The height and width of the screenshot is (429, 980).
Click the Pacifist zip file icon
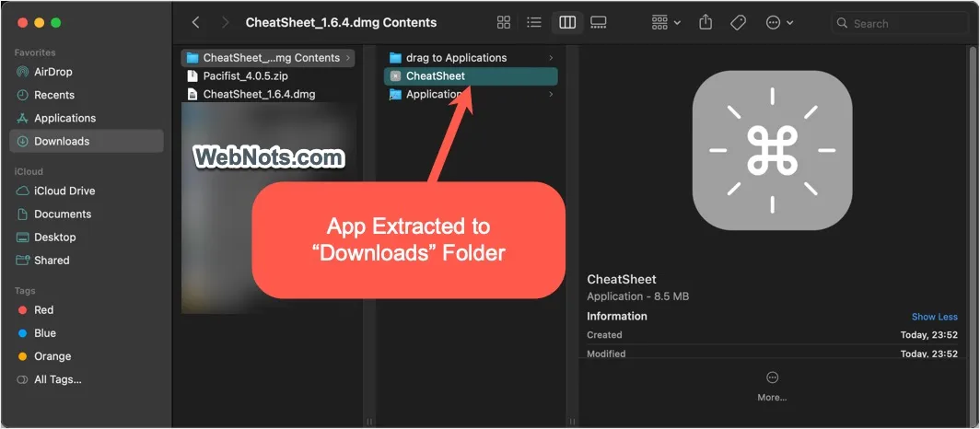coord(192,75)
